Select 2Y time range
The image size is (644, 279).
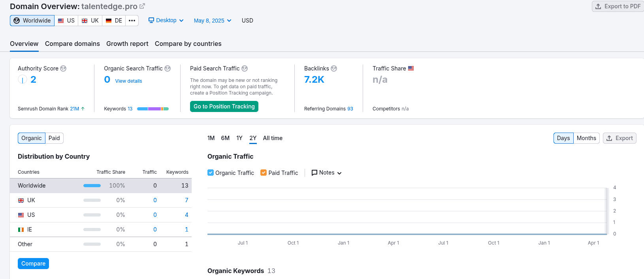tap(253, 138)
